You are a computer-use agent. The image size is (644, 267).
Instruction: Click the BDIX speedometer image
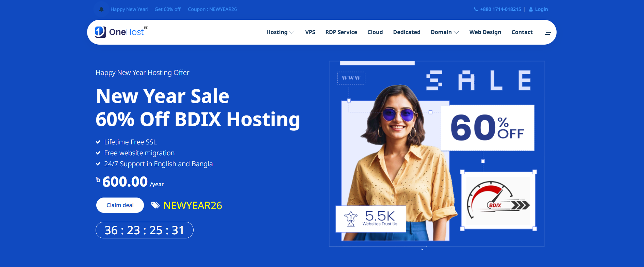coord(498,201)
